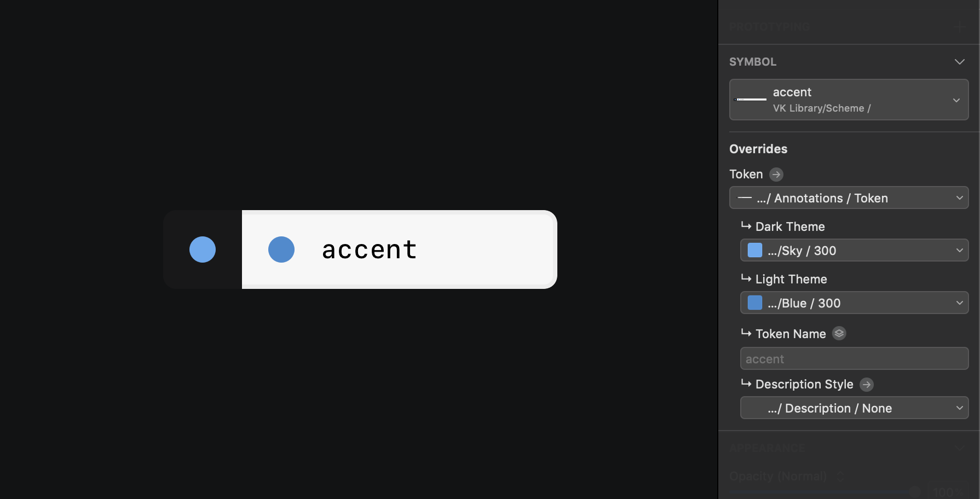Click the accent symbol thumbnail preview
Viewport: 980px width, 499px height.
coord(750,100)
